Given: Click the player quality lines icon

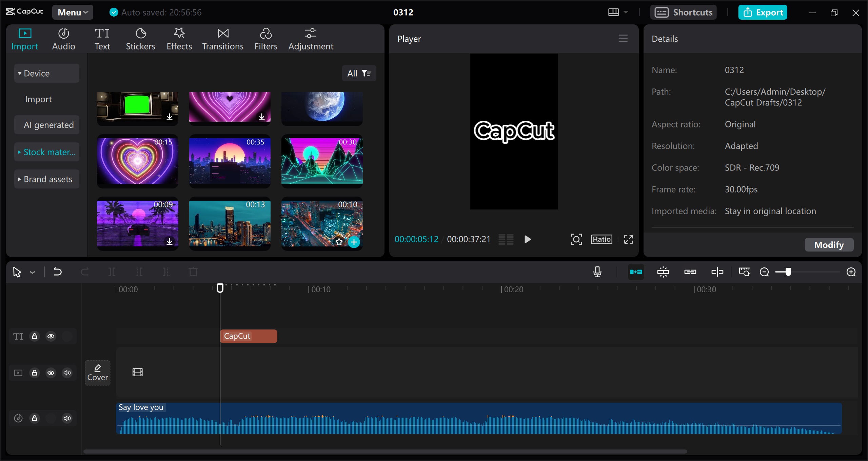Looking at the screenshot, I should [506, 239].
